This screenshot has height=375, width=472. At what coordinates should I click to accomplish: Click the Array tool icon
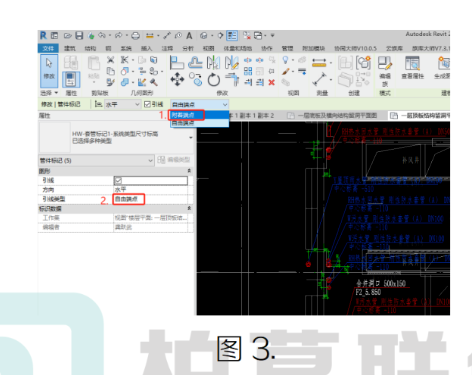click(x=248, y=71)
